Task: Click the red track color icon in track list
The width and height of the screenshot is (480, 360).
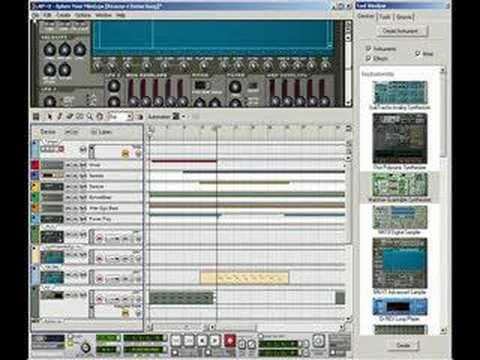Action: [x=35, y=165]
